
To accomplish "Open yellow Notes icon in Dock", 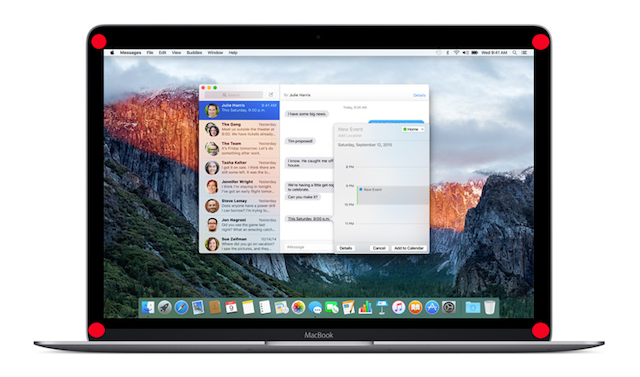I will (248, 307).
